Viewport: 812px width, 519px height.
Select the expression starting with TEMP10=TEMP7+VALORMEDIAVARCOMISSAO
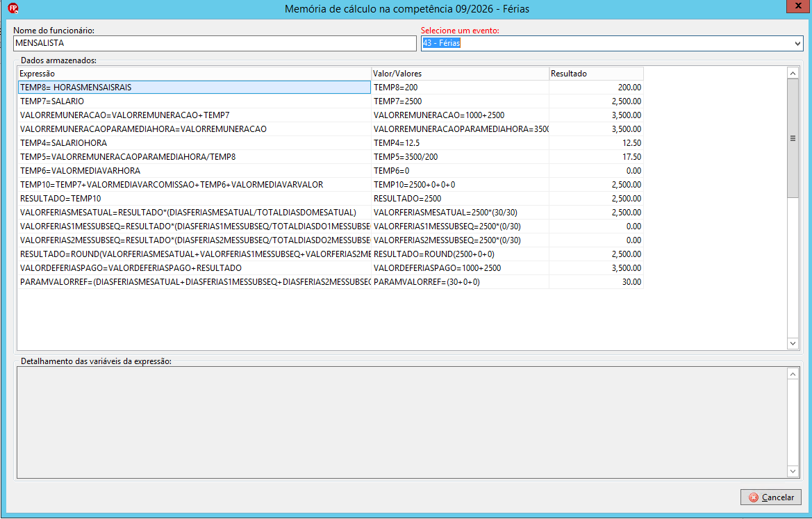click(194, 185)
